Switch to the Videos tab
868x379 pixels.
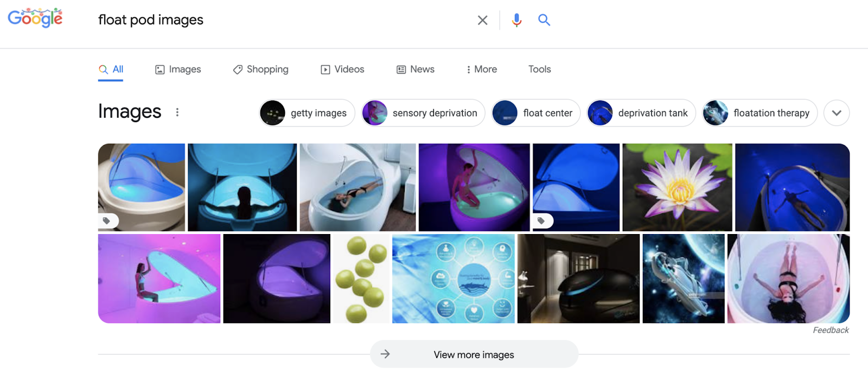pos(342,70)
